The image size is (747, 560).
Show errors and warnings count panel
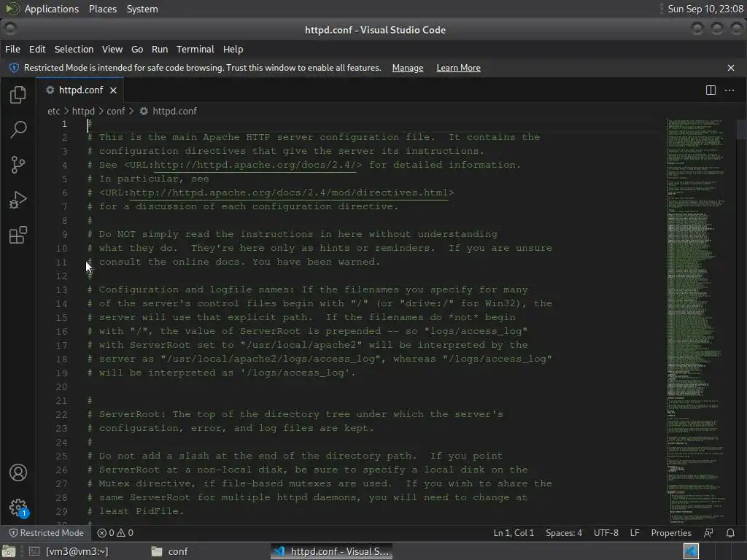pyautogui.click(x=115, y=533)
